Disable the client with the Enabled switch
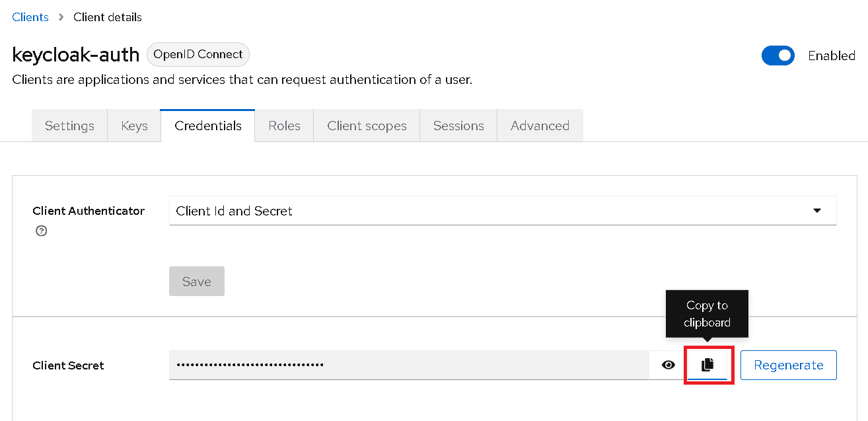Viewport: 868px width, 421px height. (x=778, y=56)
